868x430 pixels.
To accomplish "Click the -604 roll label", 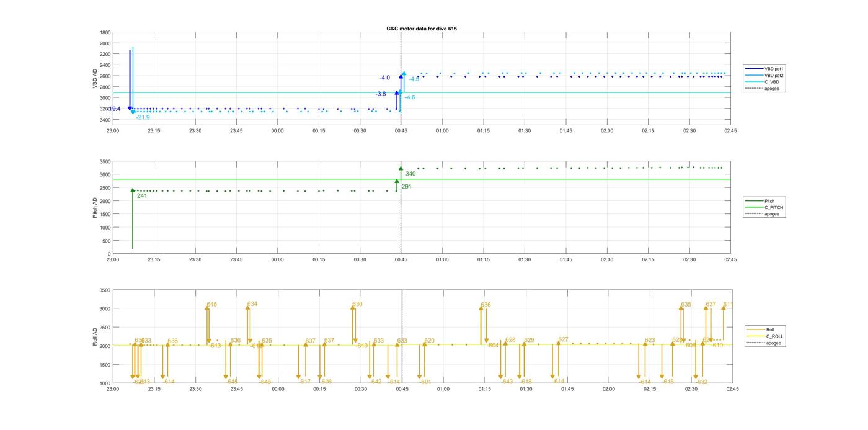I will click(493, 346).
